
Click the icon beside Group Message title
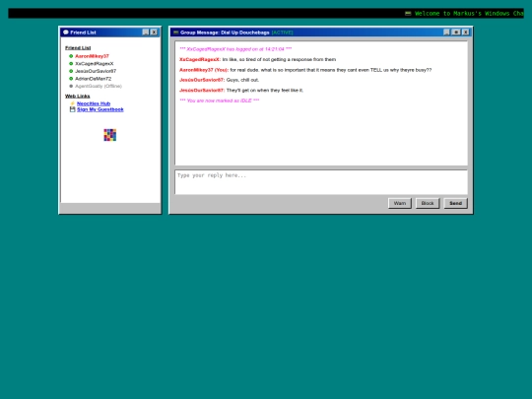(175, 33)
